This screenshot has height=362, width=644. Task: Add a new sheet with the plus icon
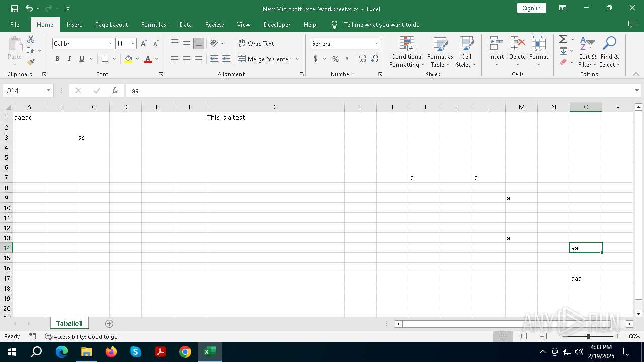pos(109,324)
